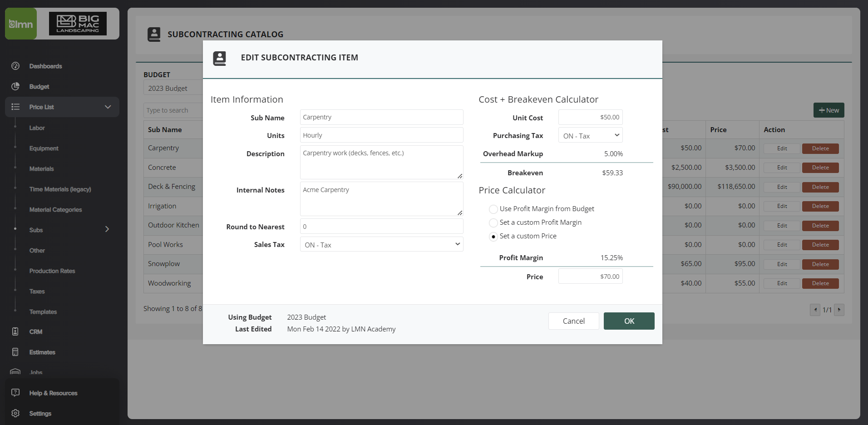Click Delete for the $3,500.00 row
The width and height of the screenshot is (868, 425).
[x=820, y=168]
